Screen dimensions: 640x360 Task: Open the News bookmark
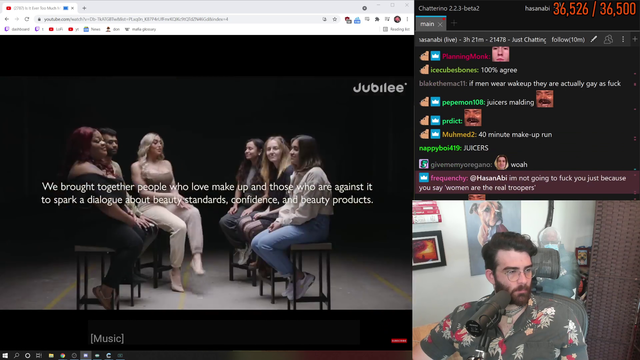click(92, 29)
